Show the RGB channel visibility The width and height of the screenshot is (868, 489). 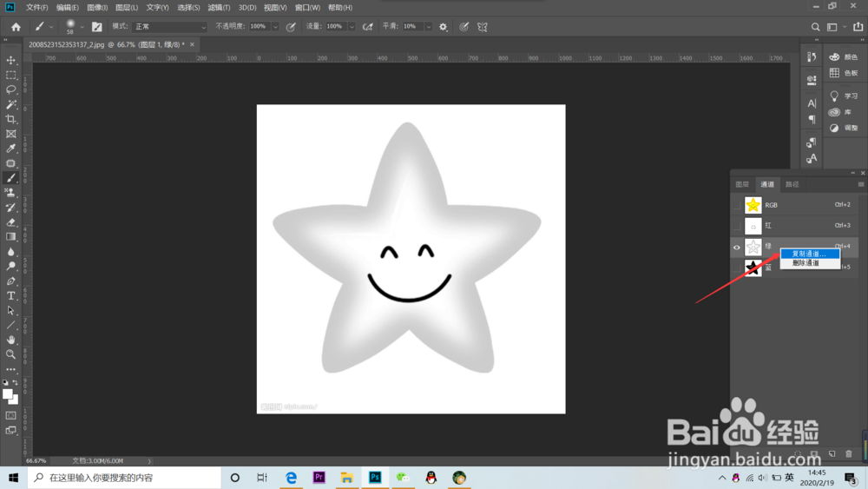click(x=736, y=206)
